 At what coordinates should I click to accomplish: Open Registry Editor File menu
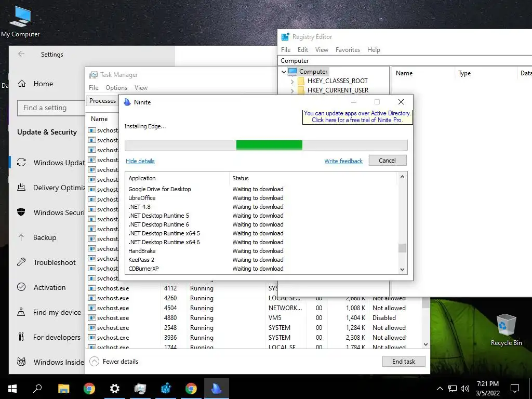[286, 50]
